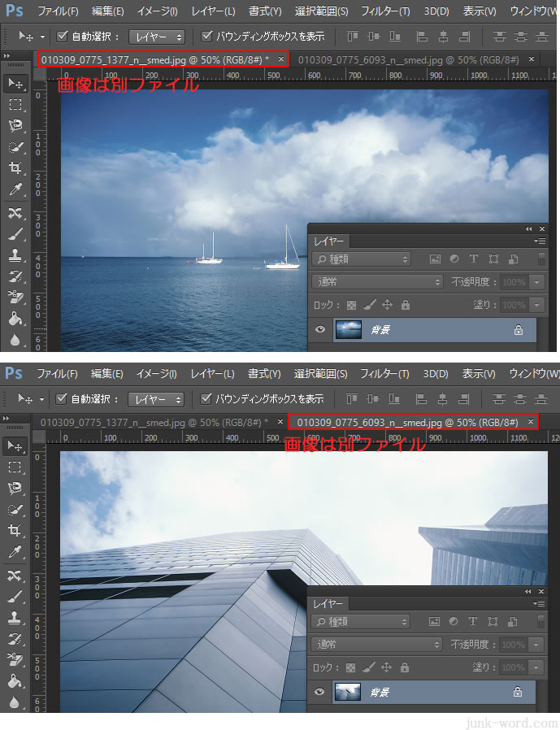This screenshot has height=730, width=560.
Task: Click the 背景 layer thumbnail in yacht-image panel
Action: click(349, 329)
